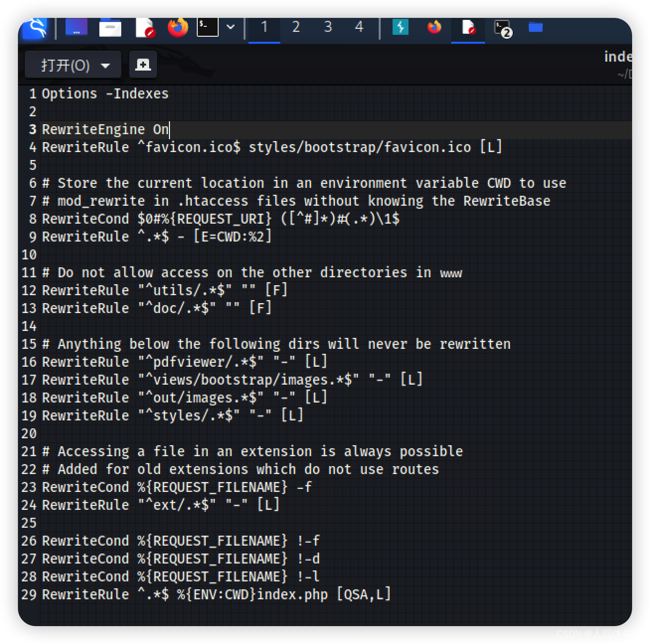This screenshot has height=644, width=650.
Task: Click the RewriteCond $0#%{REQUEST_URI} line
Action: click(x=220, y=219)
